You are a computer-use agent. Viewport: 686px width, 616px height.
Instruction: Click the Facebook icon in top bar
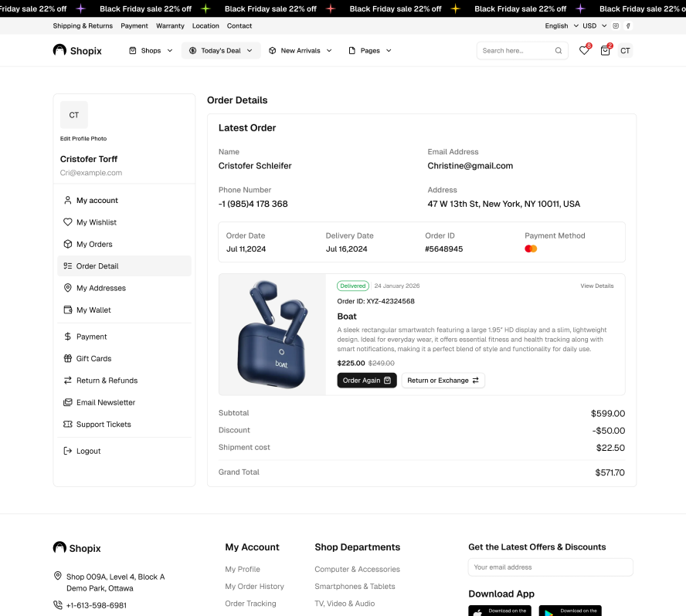click(628, 25)
